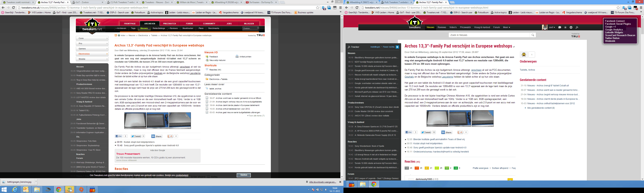Expand the Mobile category in left sidebar
The width and height of the screenshot is (644, 193).
point(92,59)
